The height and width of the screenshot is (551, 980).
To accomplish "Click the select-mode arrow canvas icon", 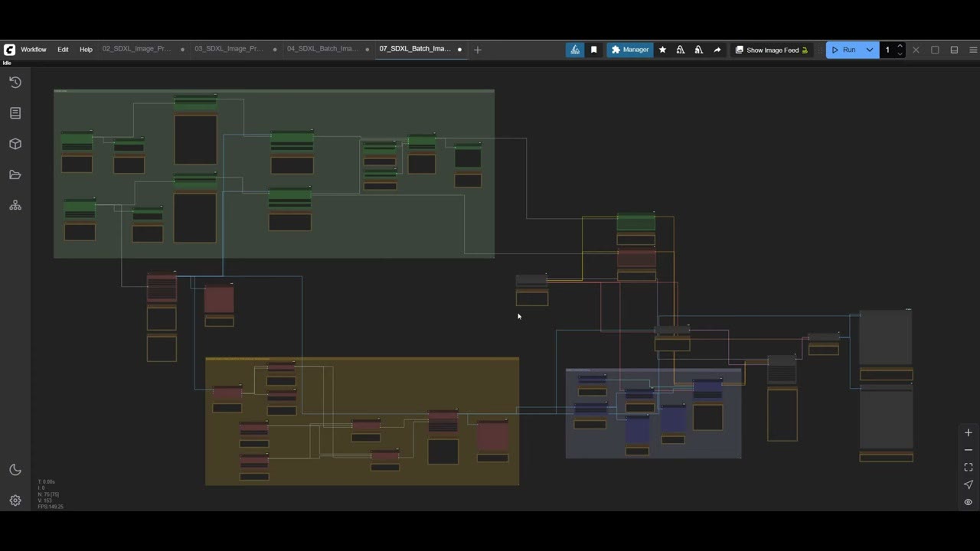I will tap(969, 484).
